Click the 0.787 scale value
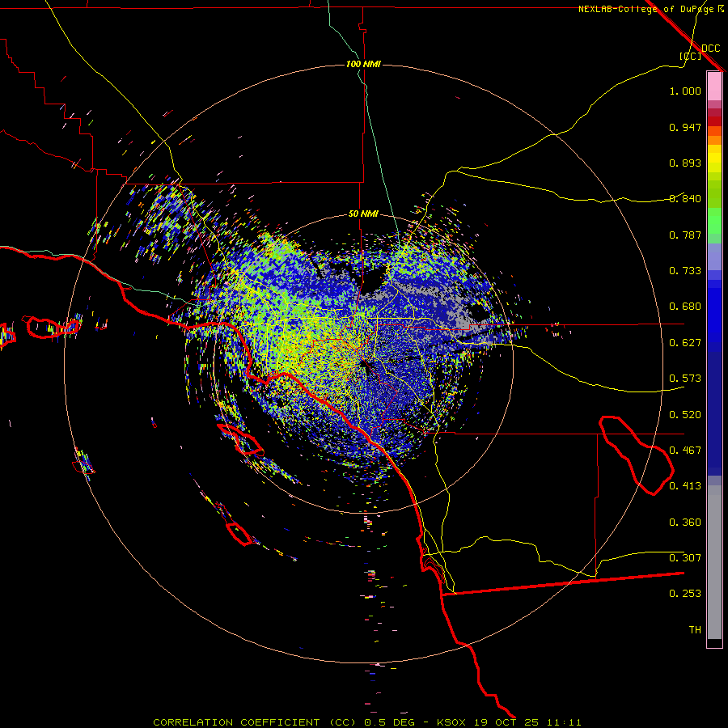The image size is (728, 728). click(x=685, y=235)
